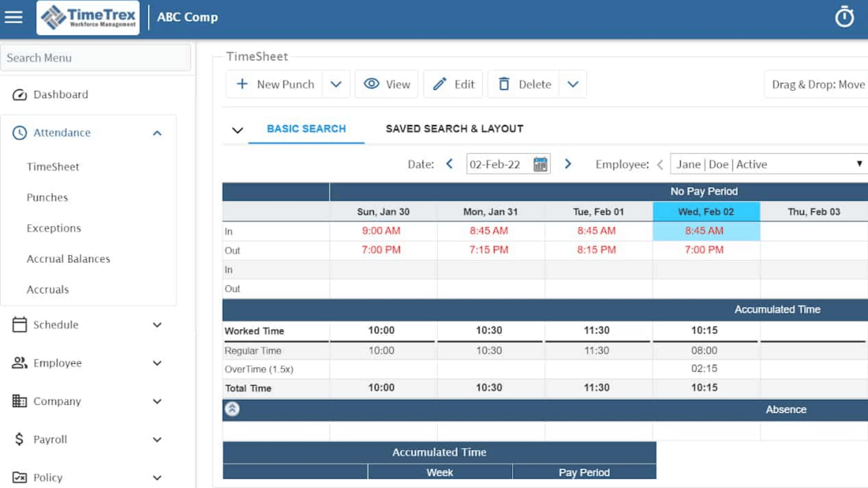Image resolution: width=868 pixels, height=488 pixels.
Task: Open the calendar date picker icon
Action: [540, 164]
